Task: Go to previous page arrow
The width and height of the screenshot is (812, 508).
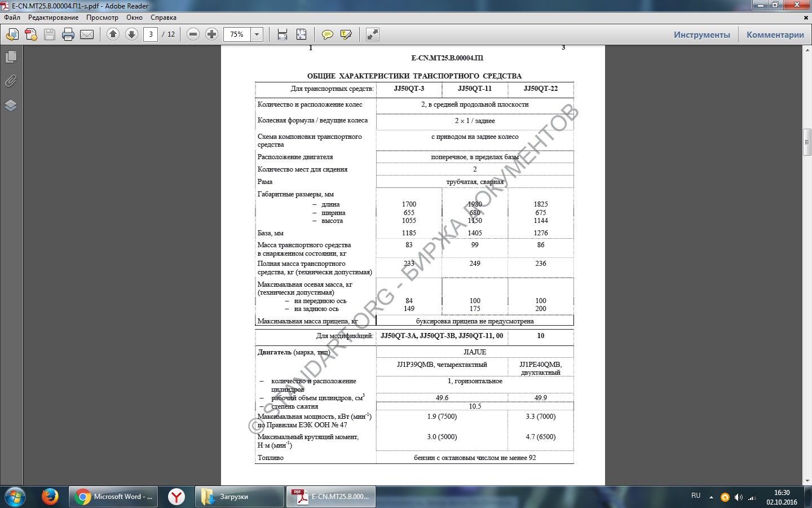Action: tap(113, 34)
